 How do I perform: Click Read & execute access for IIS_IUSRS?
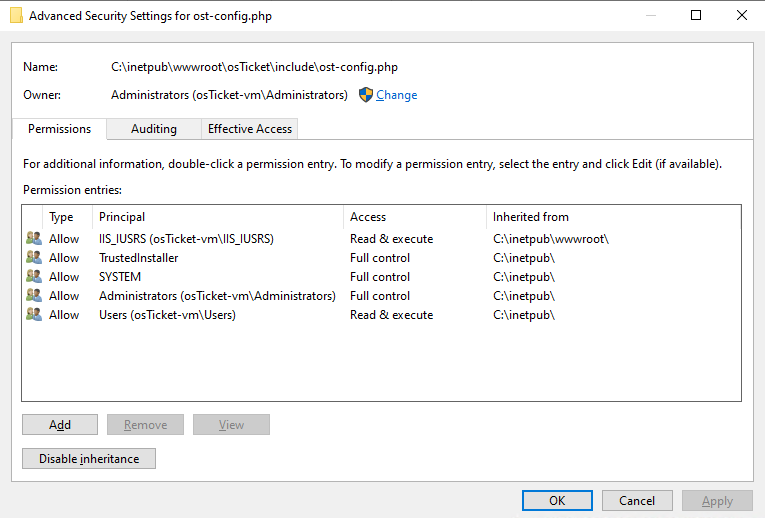pyautogui.click(x=392, y=239)
